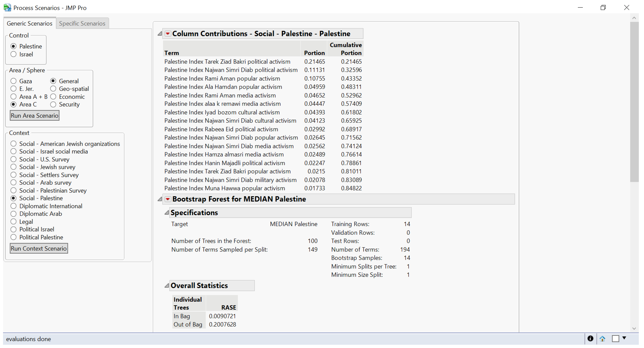Switch to the Specific Scenarios tab
The height and width of the screenshot is (348, 644).
(x=82, y=23)
